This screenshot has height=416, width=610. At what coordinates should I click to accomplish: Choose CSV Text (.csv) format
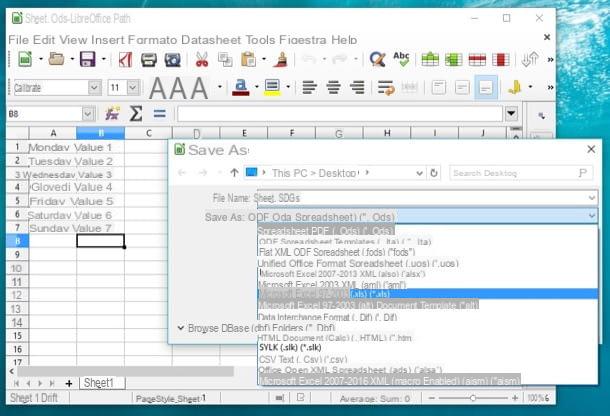point(428,359)
